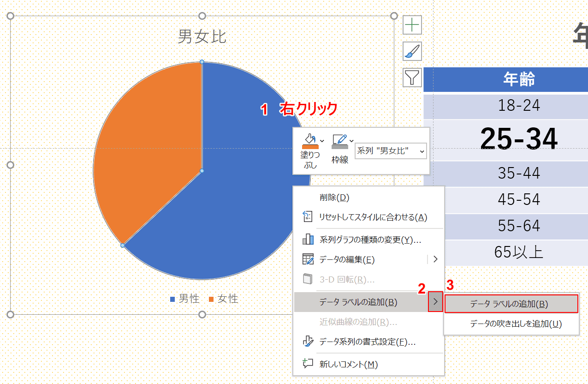The width and height of the screenshot is (588, 384).
Task: Select データの編集(E) menu item
Action: click(x=368, y=259)
